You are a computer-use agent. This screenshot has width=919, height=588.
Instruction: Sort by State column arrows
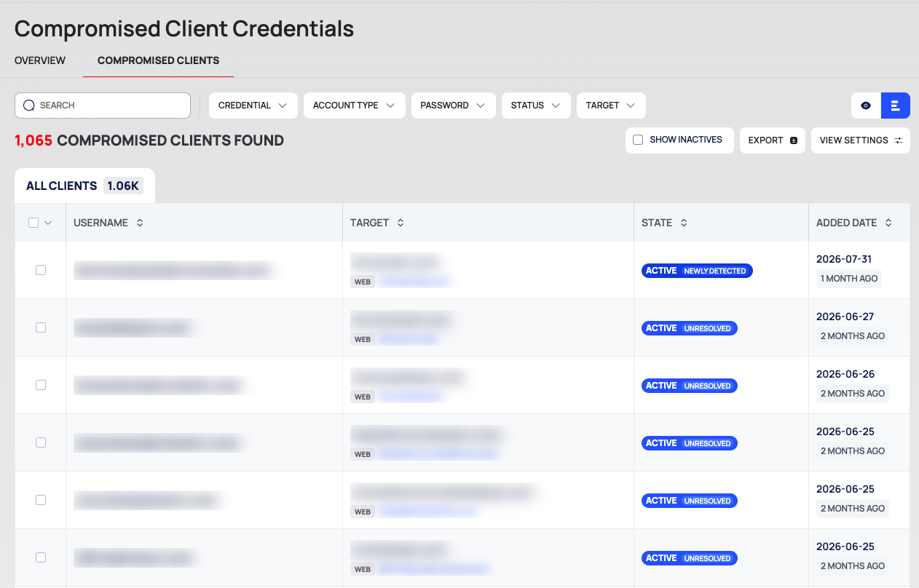[x=684, y=223]
